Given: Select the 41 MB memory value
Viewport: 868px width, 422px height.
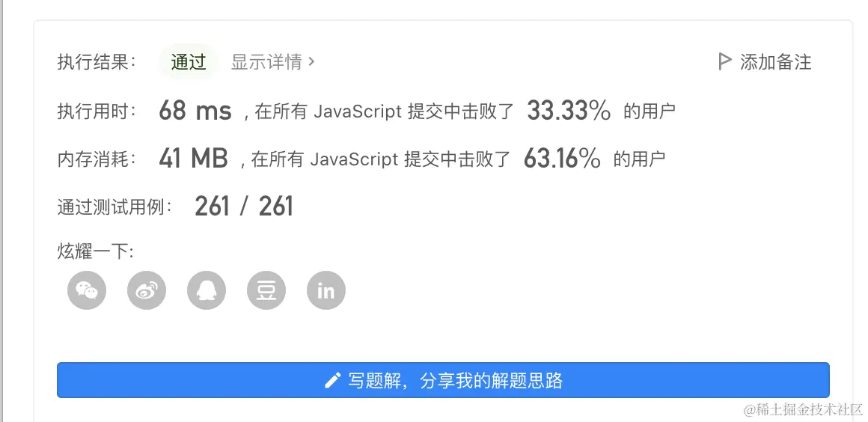Looking at the screenshot, I should pos(193,159).
